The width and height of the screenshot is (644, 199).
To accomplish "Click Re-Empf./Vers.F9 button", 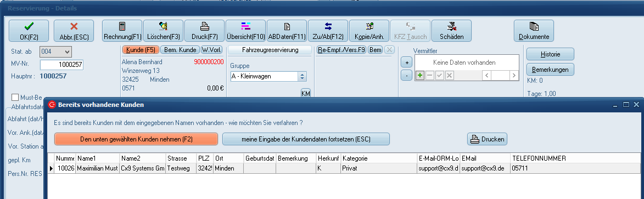I will pyautogui.click(x=341, y=50).
